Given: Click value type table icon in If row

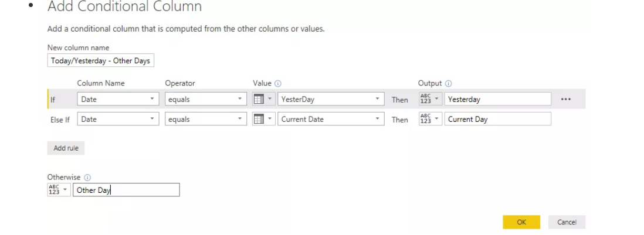Looking at the screenshot, I should [x=264, y=99].
